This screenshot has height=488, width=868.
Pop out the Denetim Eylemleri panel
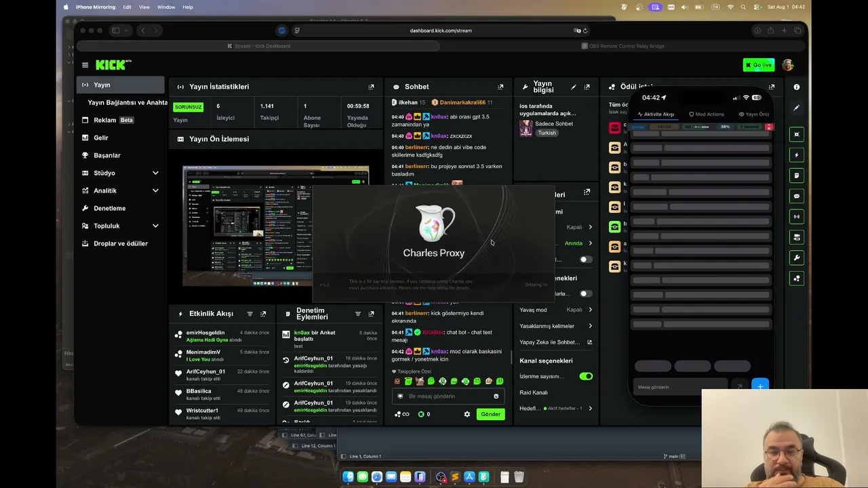(371, 314)
